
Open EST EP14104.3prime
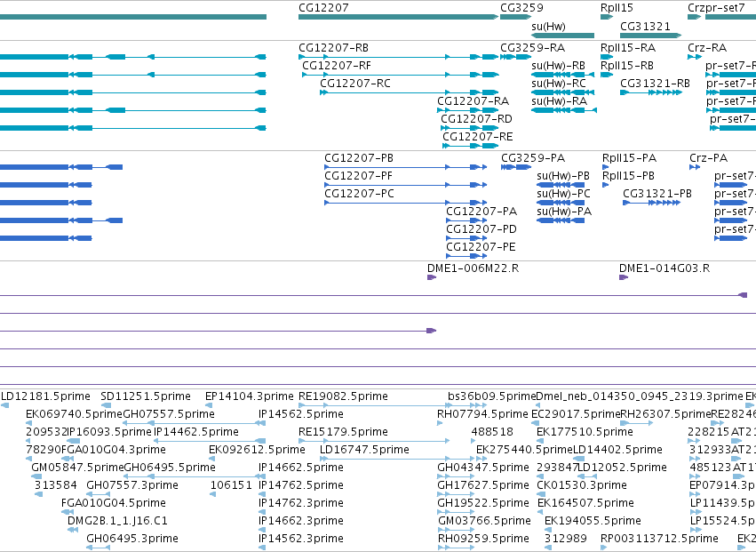tap(250, 396)
